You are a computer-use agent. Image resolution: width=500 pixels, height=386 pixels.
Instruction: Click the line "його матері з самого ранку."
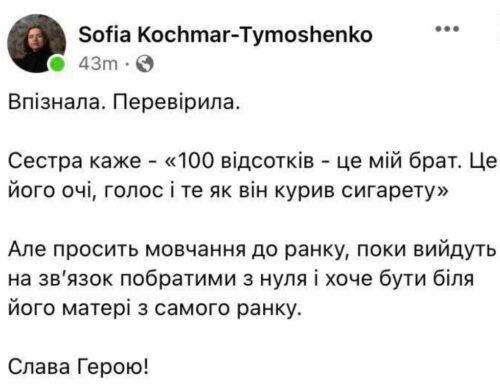tap(155, 309)
